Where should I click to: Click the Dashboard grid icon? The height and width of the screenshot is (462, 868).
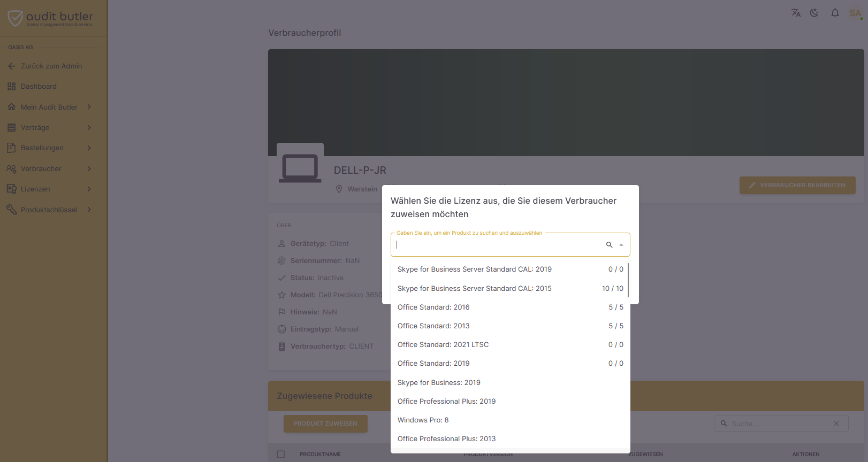[x=12, y=87]
